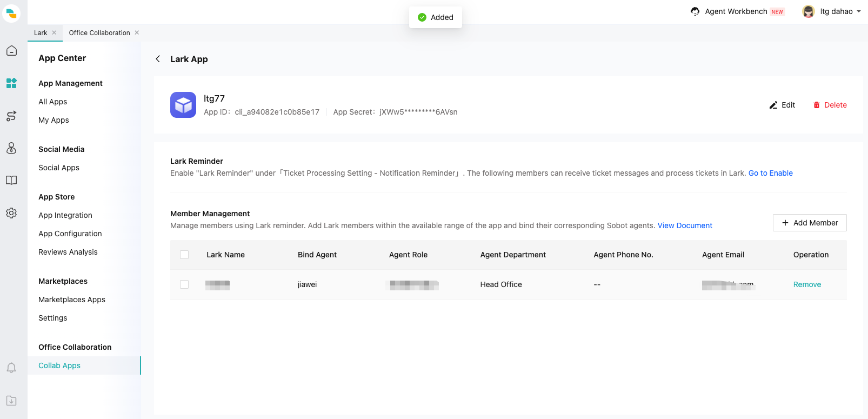Click the Add Member button
This screenshot has width=868, height=419.
point(809,223)
